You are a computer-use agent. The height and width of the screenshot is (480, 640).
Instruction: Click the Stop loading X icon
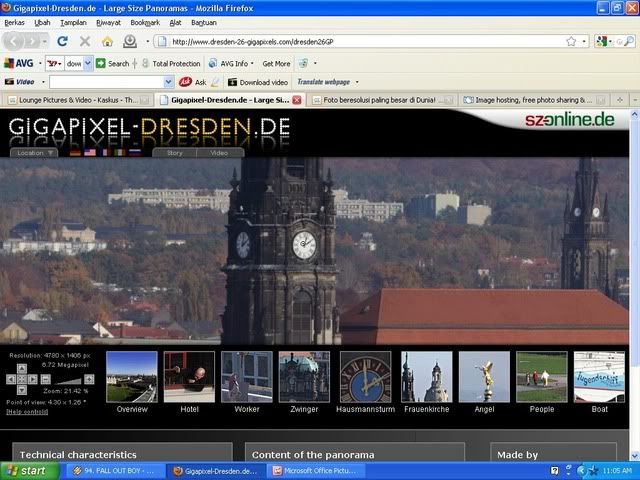[x=85, y=41]
